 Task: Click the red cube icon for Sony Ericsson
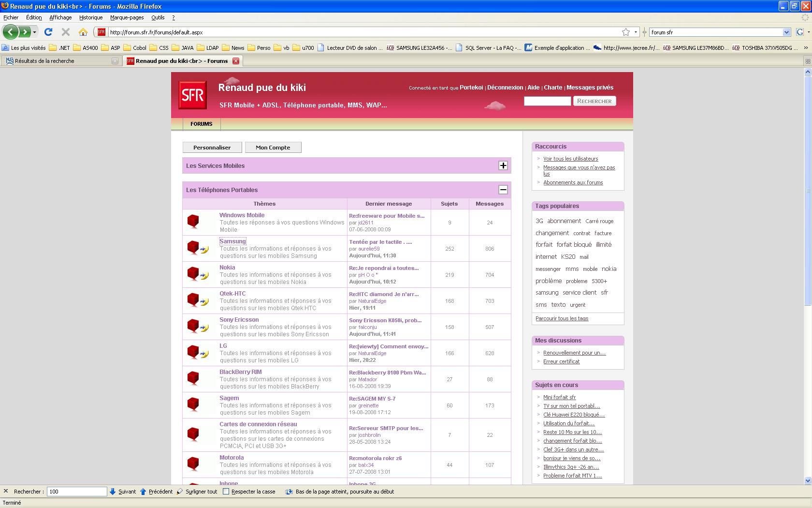tap(193, 326)
